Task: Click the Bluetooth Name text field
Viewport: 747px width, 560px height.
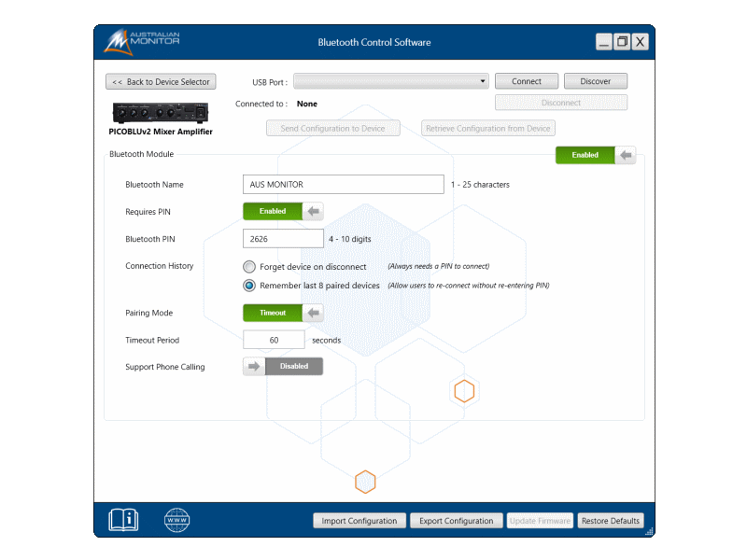Action: [x=343, y=185]
